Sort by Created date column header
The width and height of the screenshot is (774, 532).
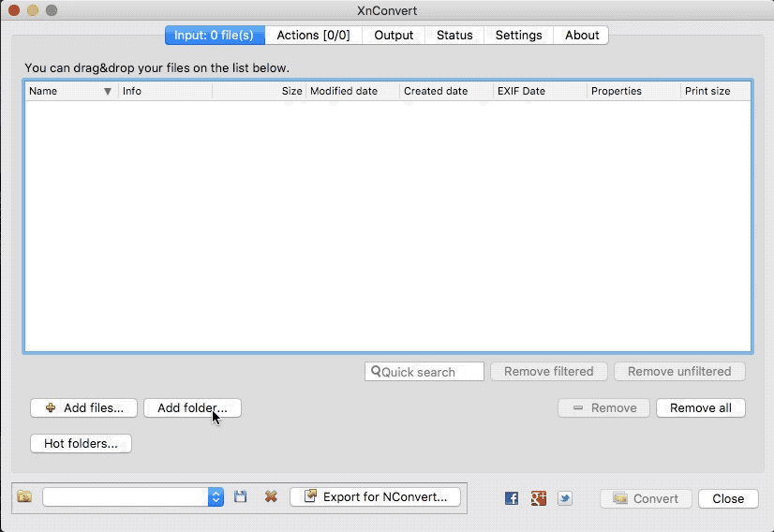[447, 91]
